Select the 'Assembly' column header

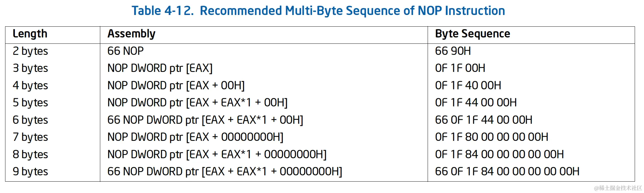click(x=131, y=34)
